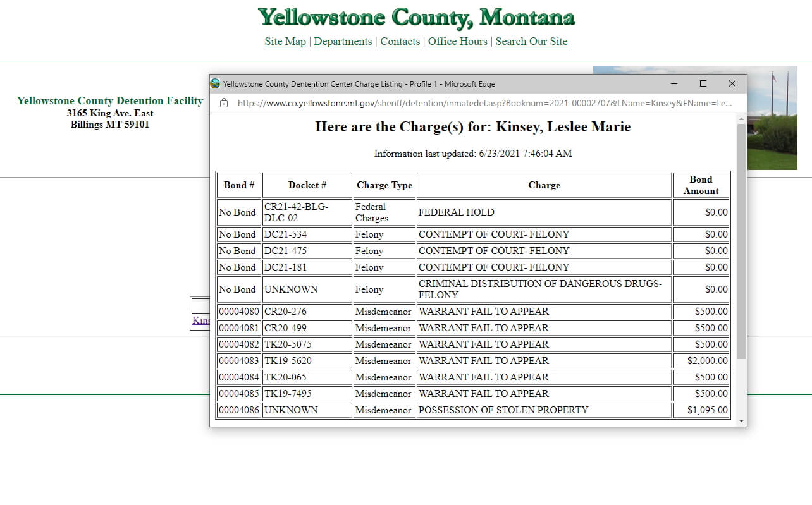Click the Information last updated timestamp
The image size is (812, 505).
(473, 154)
